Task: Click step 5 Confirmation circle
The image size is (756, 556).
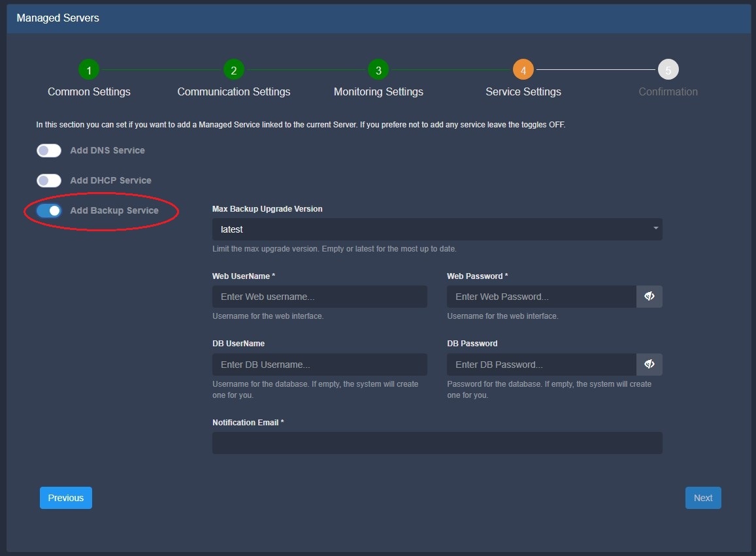Action: coord(668,69)
